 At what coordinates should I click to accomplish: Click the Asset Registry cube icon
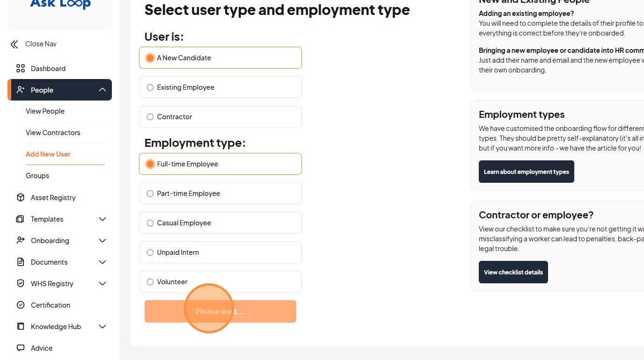coord(21,198)
